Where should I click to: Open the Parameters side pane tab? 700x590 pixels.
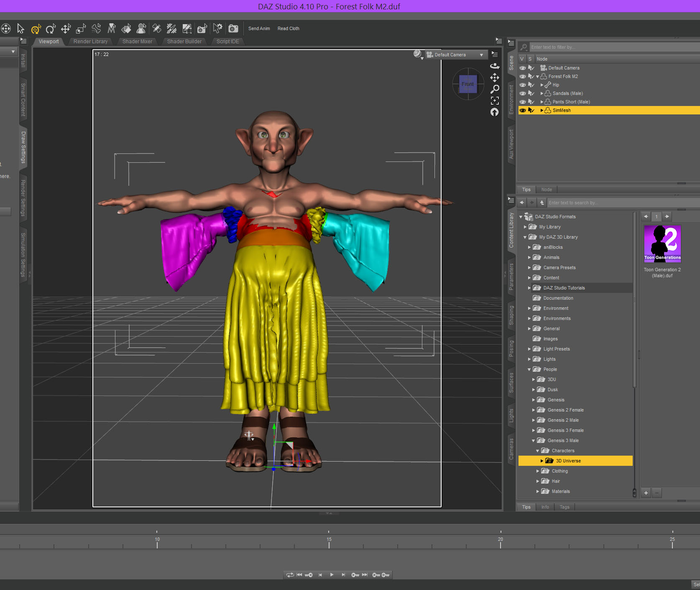click(511, 277)
